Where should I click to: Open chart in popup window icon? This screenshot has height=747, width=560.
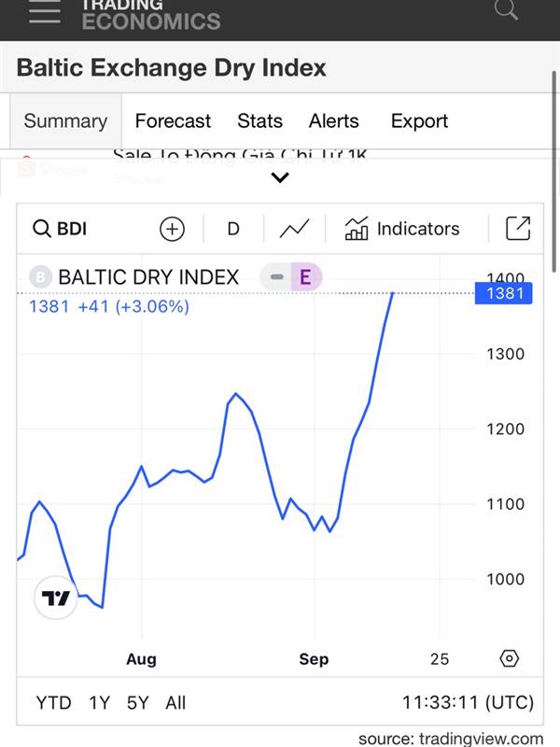click(518, 228)
